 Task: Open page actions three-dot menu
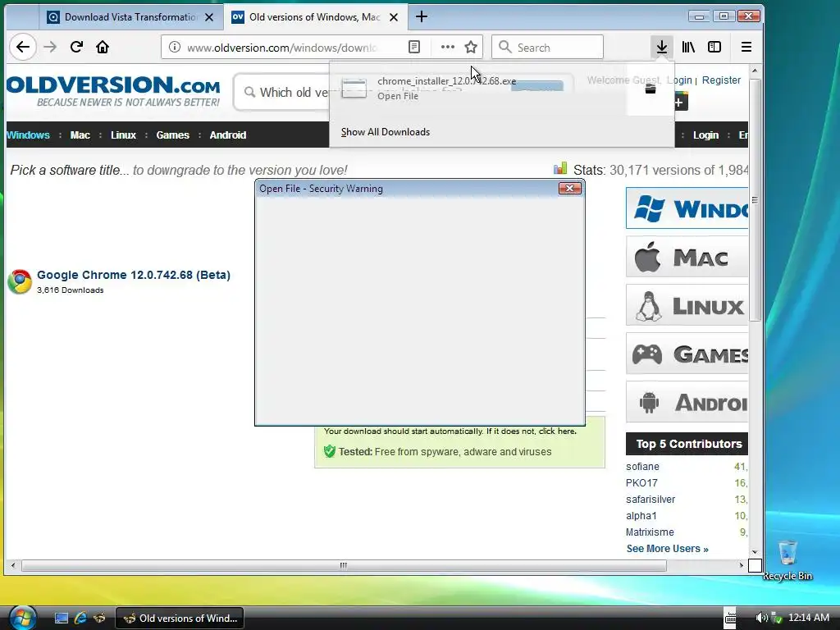coord(447,47)
